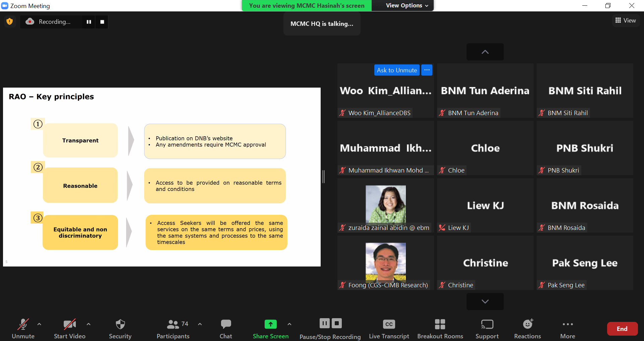Toggle Start Video camera on
The width and height of the screenshot is (644, 341).
click(69, 328)
